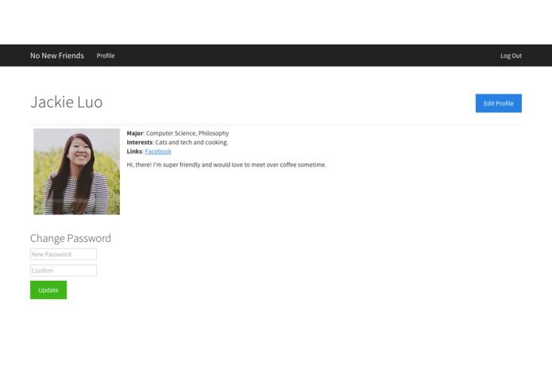This screenshot has width=552, height=392.
Task: Click Log Out in the navbar
Action: tap(511, 56)
